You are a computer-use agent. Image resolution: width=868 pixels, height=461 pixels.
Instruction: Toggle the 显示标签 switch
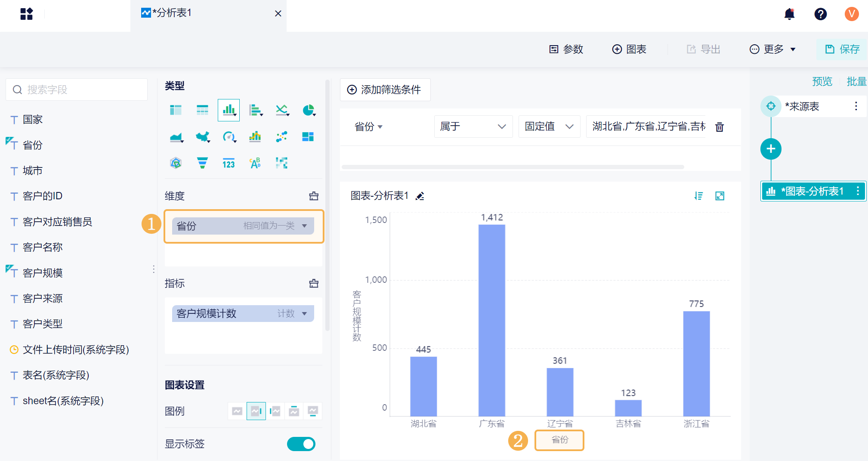(x=301, y=444)
